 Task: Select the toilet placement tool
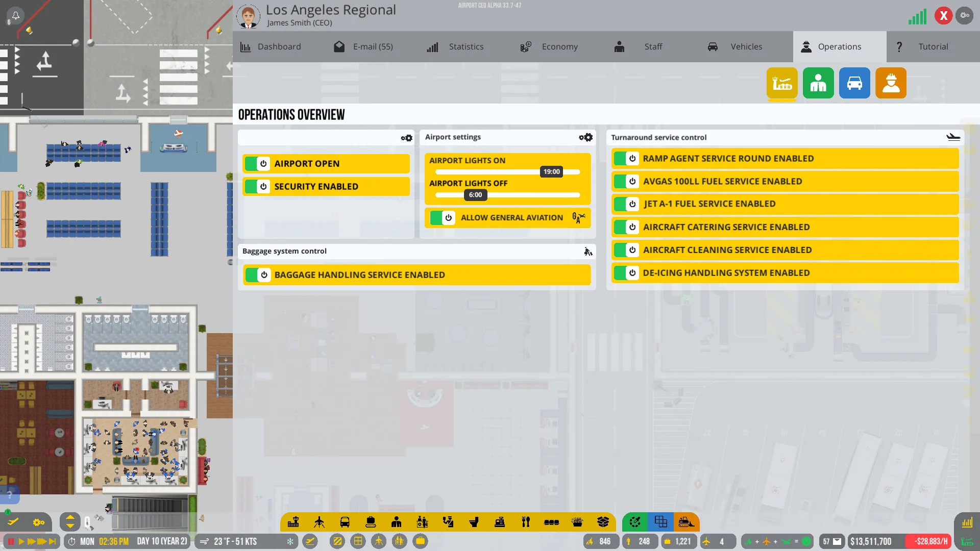pos(474,522)
